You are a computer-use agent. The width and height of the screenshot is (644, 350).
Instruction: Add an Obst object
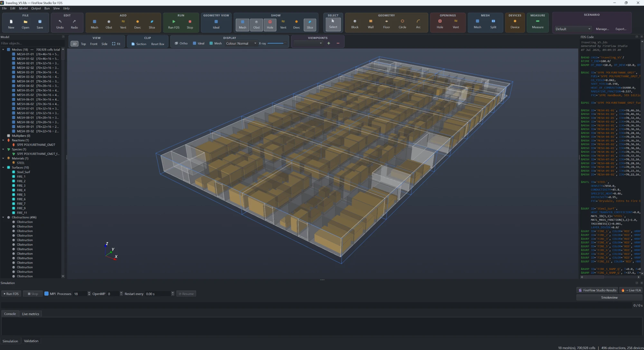109,24
